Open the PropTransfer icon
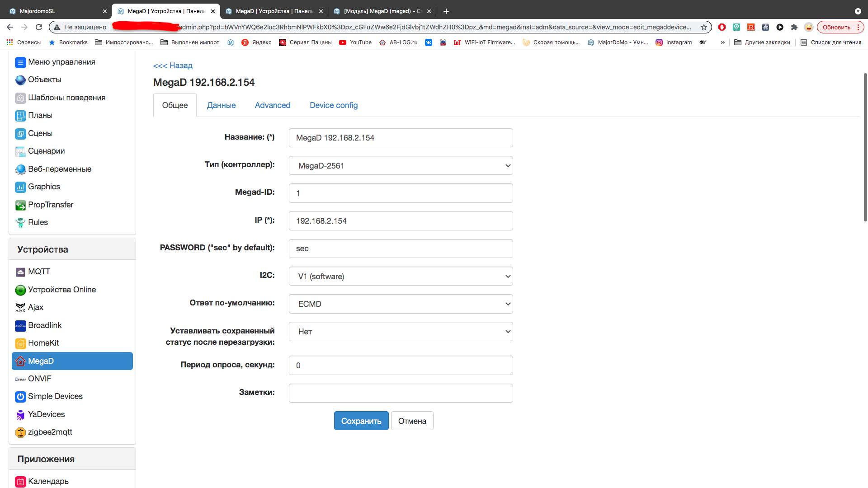Screen dimensions: 868x488 tap(20, 205)
